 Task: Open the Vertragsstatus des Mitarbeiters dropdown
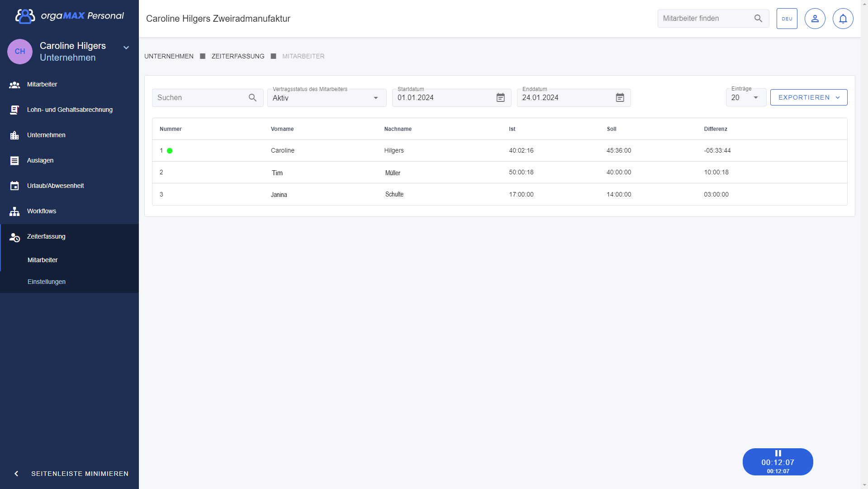coord(327,98)
